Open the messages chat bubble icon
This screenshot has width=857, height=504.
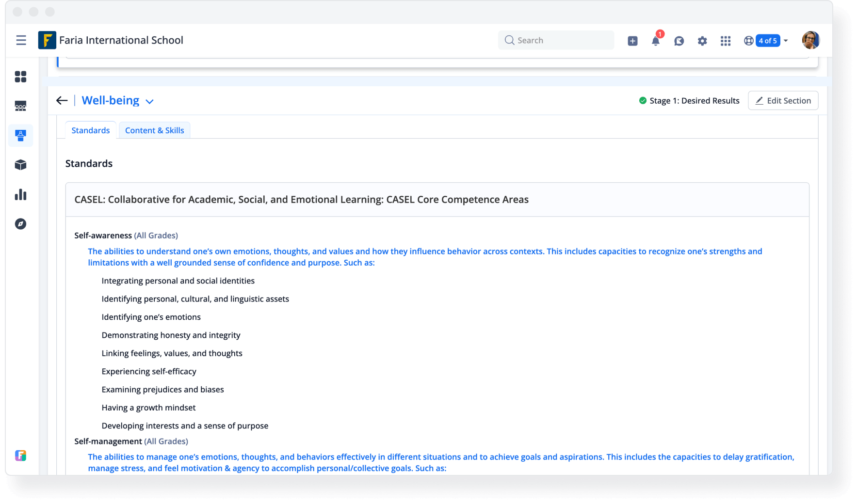(679, 41)
